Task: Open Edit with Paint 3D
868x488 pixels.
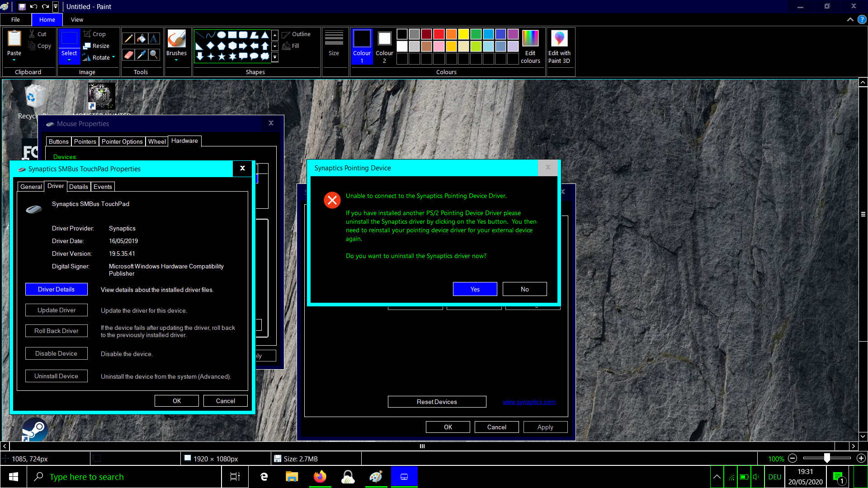Action: [559, 47]
